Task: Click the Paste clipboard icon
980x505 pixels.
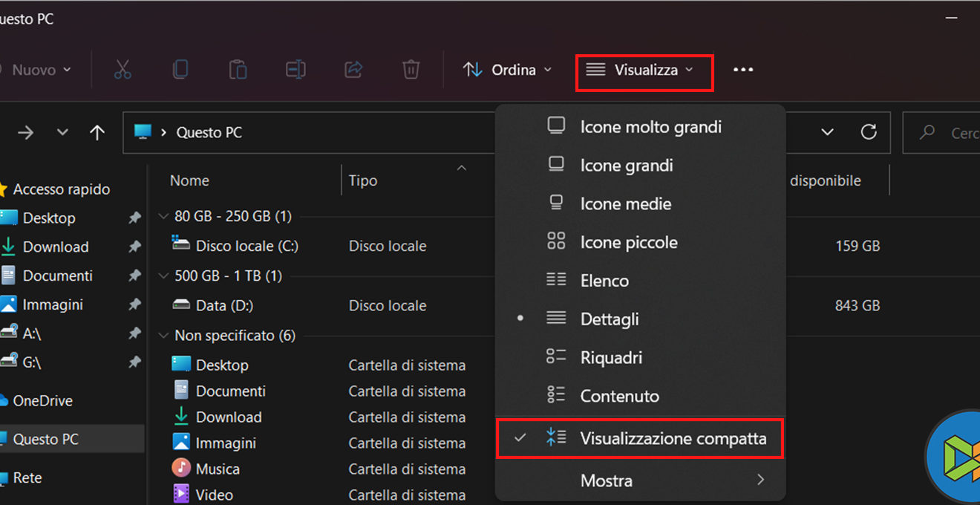Action: (x=238, y=70)
